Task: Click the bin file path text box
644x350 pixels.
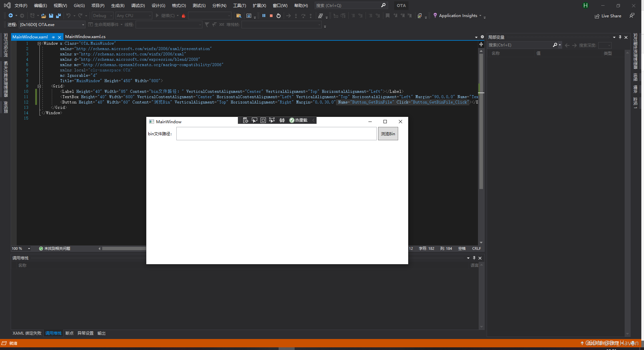Action: (x=277, y=134)
